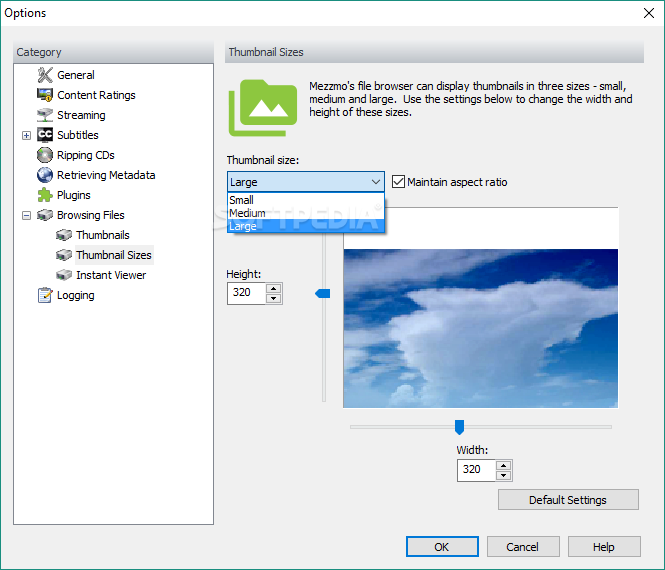
Task: Choose Small from the dropdown list
Action: [x=306, y=200]
